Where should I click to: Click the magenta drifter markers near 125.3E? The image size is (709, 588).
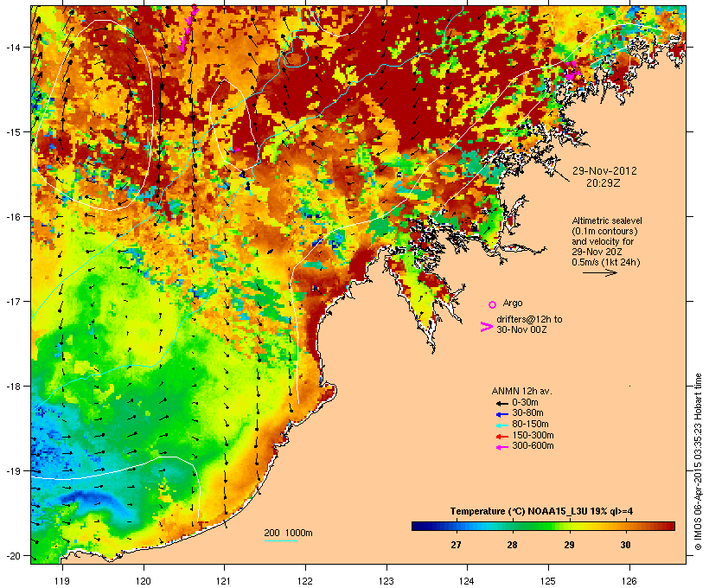[572, 72]
